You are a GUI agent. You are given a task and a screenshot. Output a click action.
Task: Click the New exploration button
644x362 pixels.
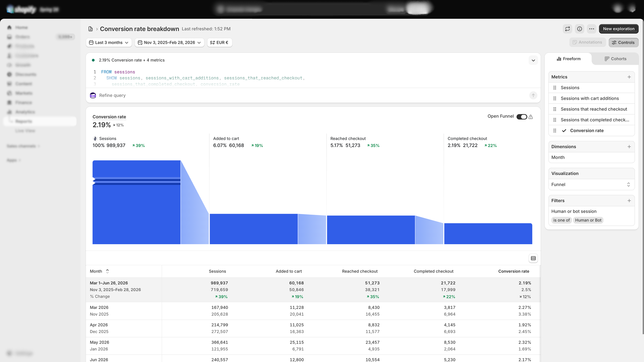(x=619, y=29)
